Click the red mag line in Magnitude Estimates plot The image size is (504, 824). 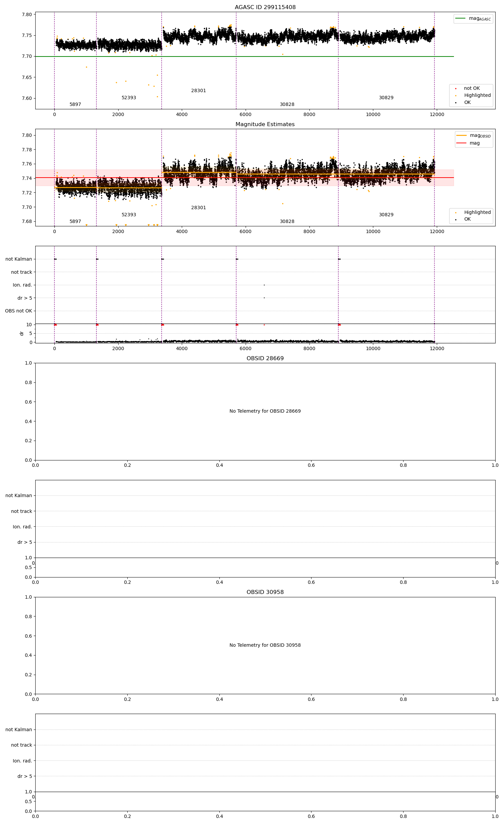click(245, 178)
